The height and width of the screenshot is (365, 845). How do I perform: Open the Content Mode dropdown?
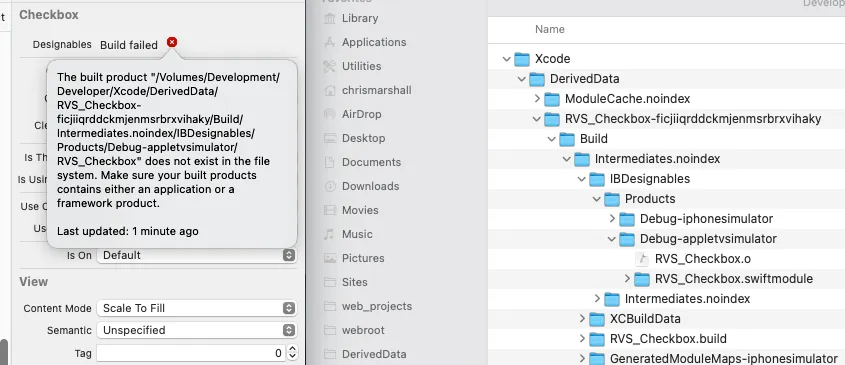pyautogui.click(x=197, y=308)
